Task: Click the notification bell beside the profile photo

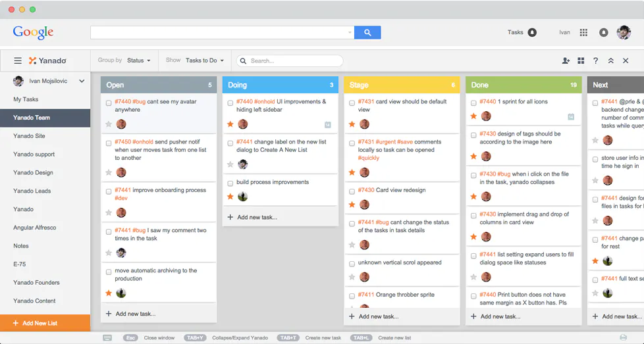Action: 603,32
